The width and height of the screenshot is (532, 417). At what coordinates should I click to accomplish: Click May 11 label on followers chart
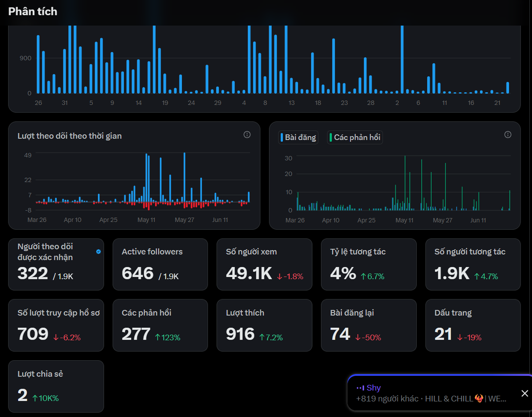pos(146,220)
